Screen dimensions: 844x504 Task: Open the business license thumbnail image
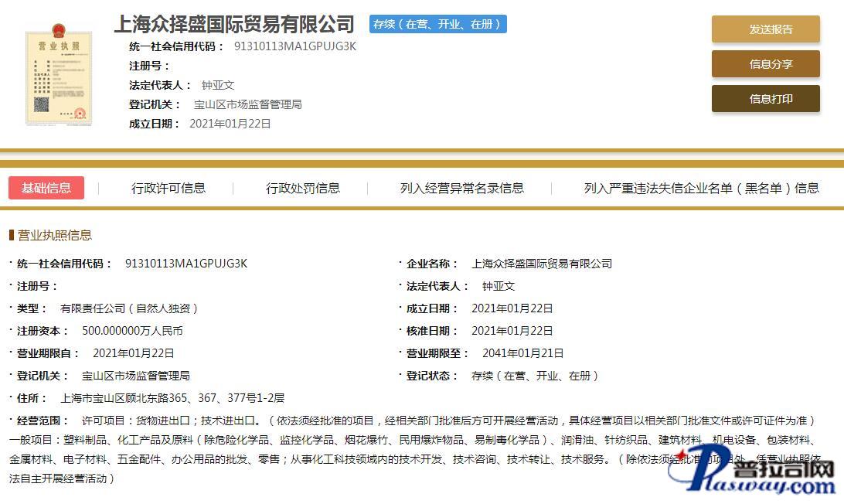[x=59, y=73]
